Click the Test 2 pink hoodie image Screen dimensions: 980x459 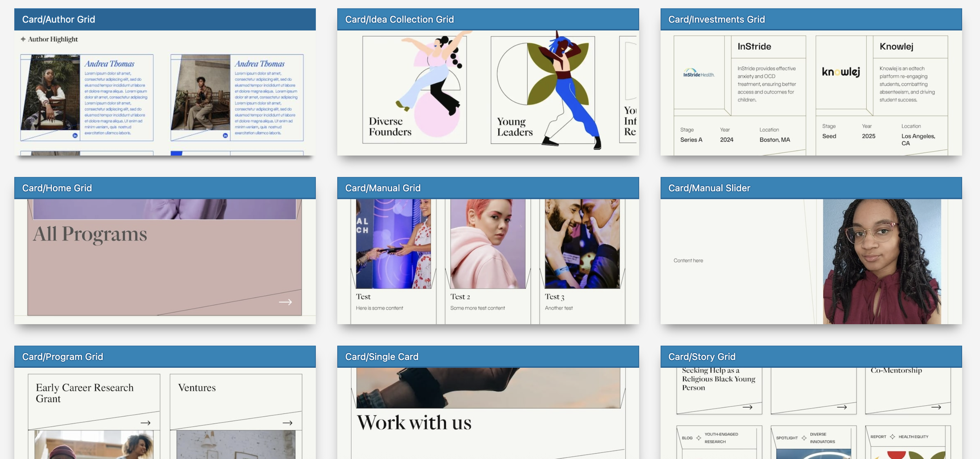pos(488,244)
